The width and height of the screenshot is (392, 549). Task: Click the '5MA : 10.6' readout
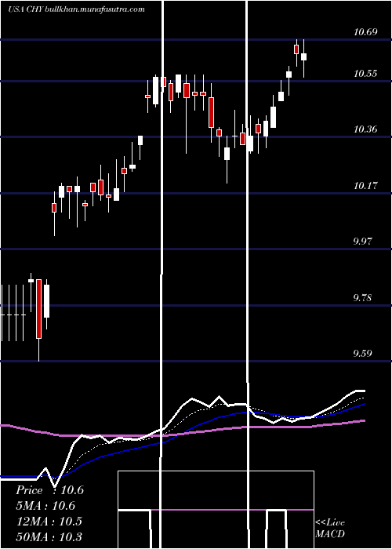click(x=45, y=506)
